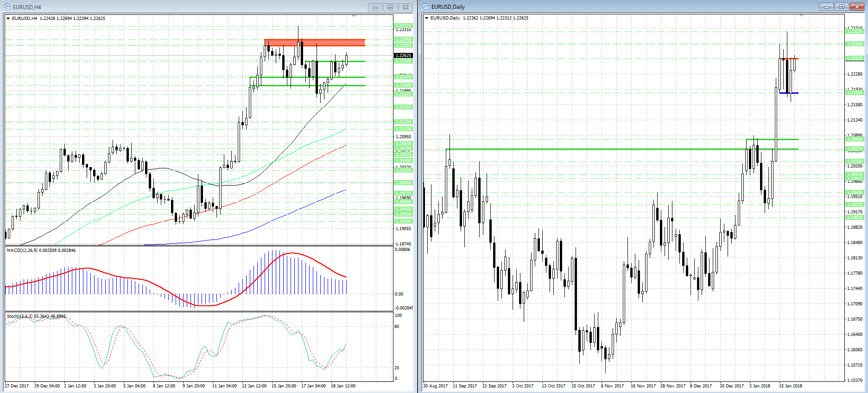Minimize the EURUSD,H4 chart window
868x393 pixels.
pos(375,7)
